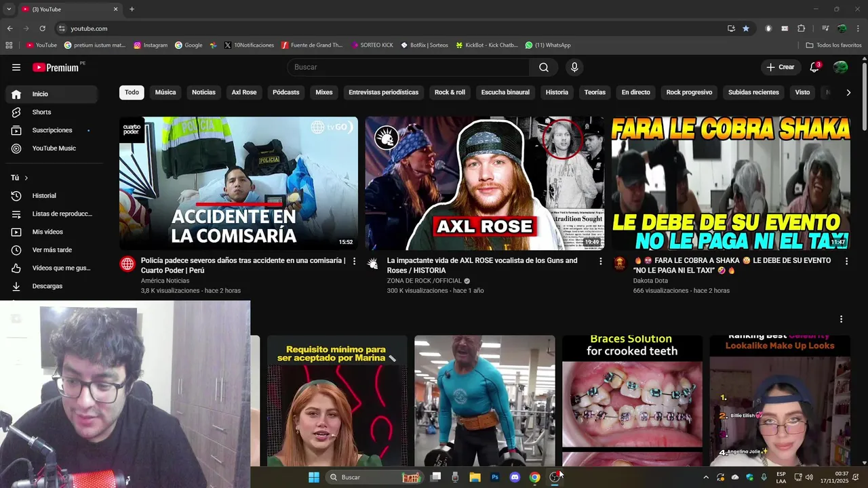Open File Explorer from the taskbar
This screenshot has width=868, height=488.
coord(475,477)
